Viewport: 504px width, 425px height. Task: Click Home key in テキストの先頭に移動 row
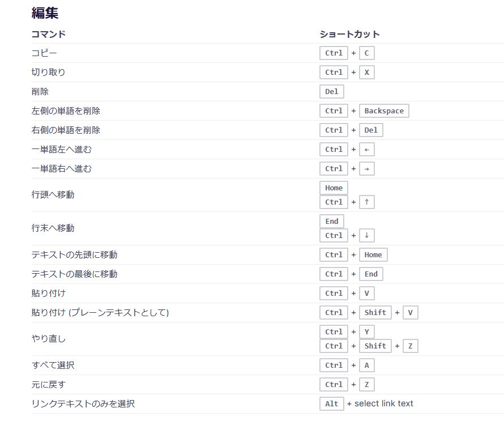click(373, 255)
